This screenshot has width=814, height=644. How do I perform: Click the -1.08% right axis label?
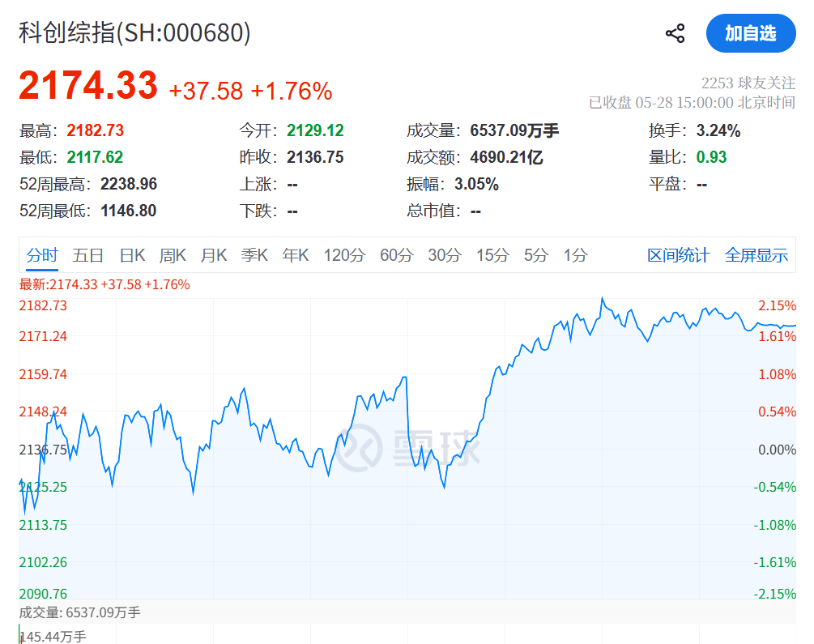775,525
